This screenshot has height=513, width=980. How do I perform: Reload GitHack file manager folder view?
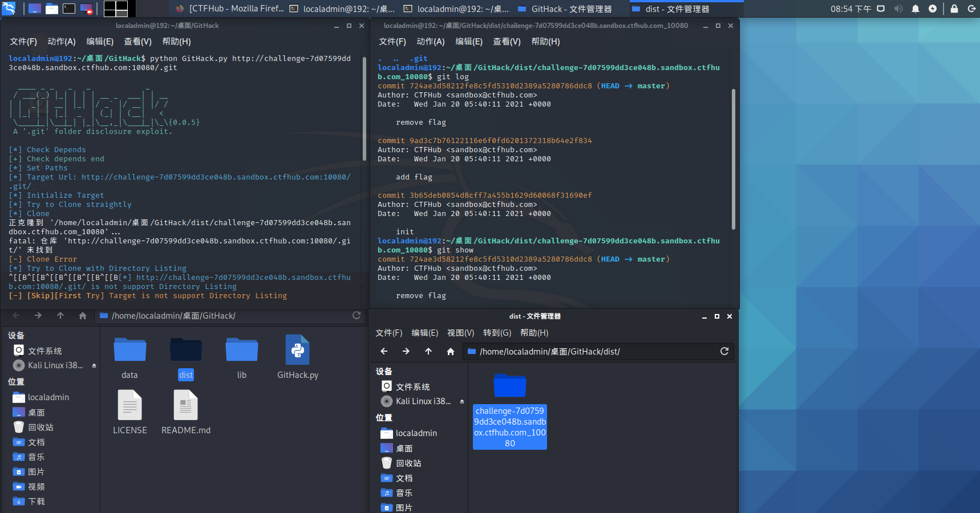click(x=357, y=315)
